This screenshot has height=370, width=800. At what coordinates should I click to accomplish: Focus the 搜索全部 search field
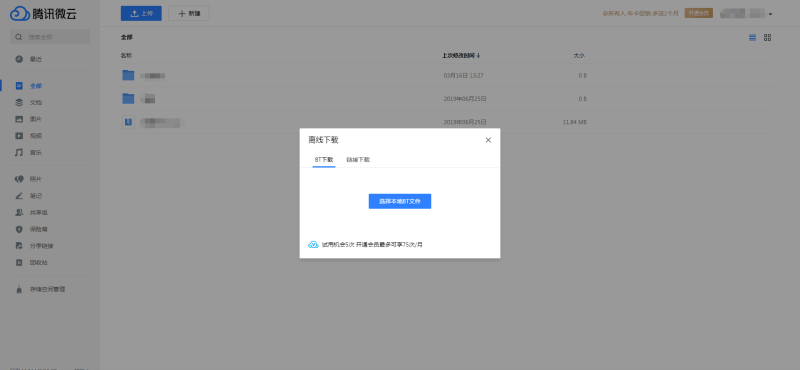(x=50, y=37)
